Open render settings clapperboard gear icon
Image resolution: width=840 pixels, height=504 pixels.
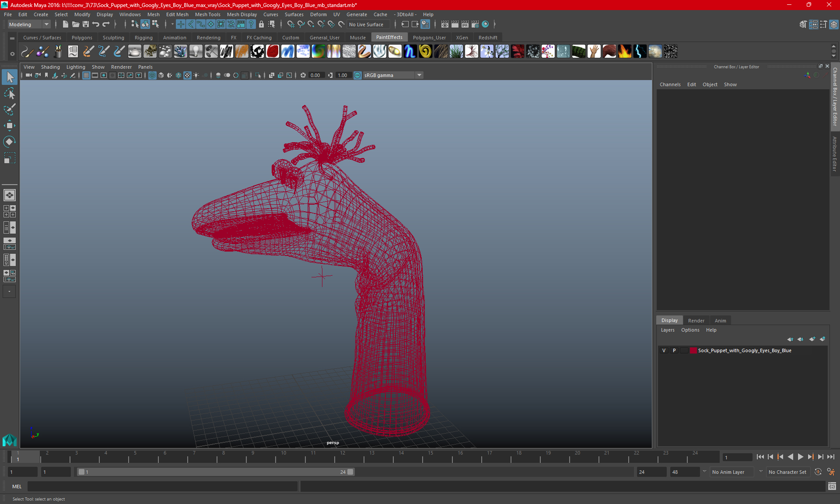pos(475,24)
